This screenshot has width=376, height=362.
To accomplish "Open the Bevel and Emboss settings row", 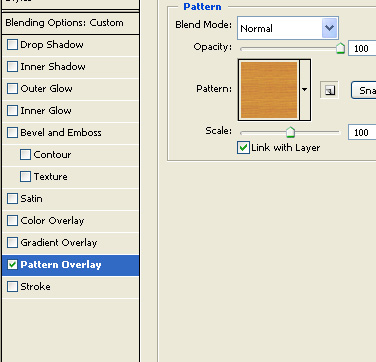I will [70, 133].
